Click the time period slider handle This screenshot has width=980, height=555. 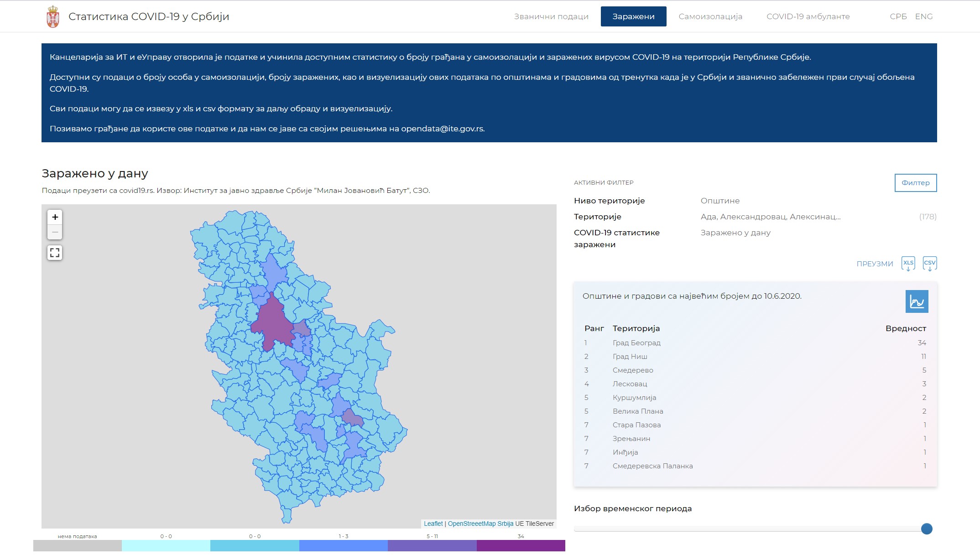[926, 529]
